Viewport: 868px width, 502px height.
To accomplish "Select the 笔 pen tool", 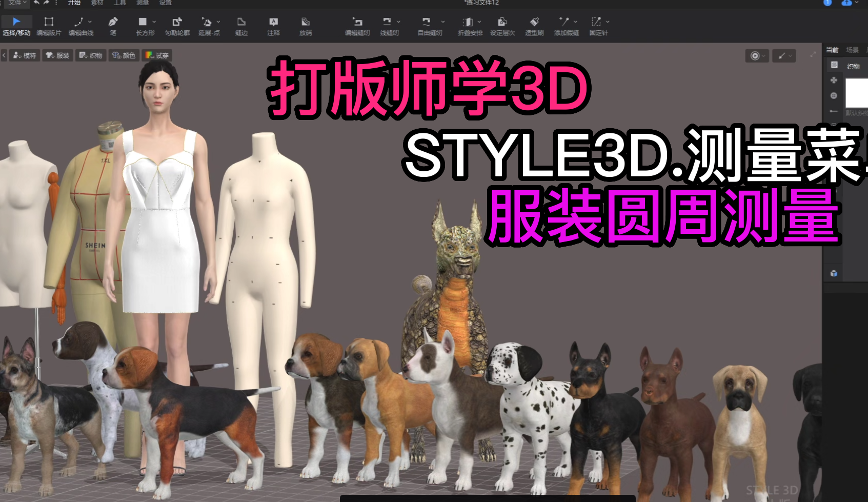I will pos(113,26).
